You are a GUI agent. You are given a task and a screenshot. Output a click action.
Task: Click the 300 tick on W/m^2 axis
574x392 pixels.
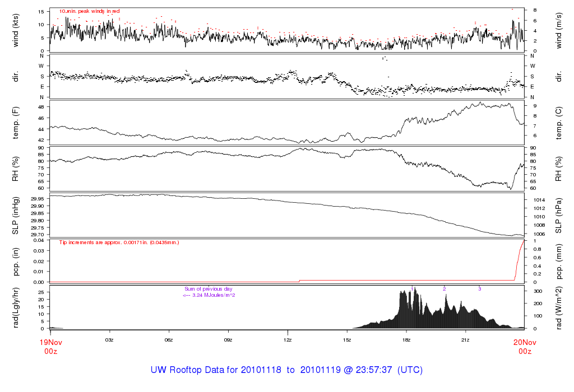tap(538, 291)
